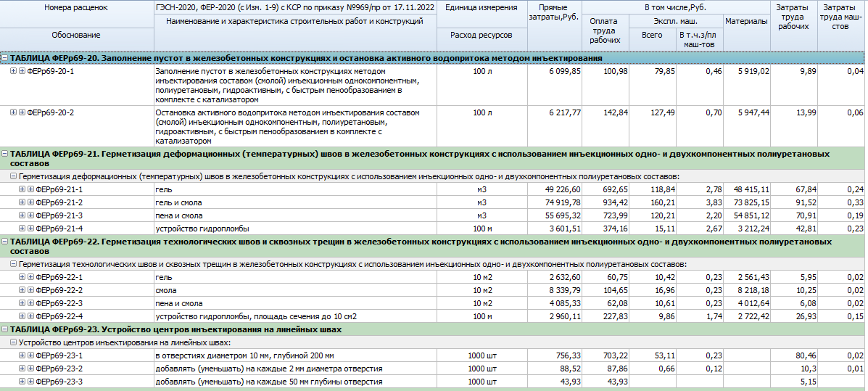This screenshot has height=391, width=868.
Task: Click the direct cost value 8 339,79
Action: click(565, 290)
